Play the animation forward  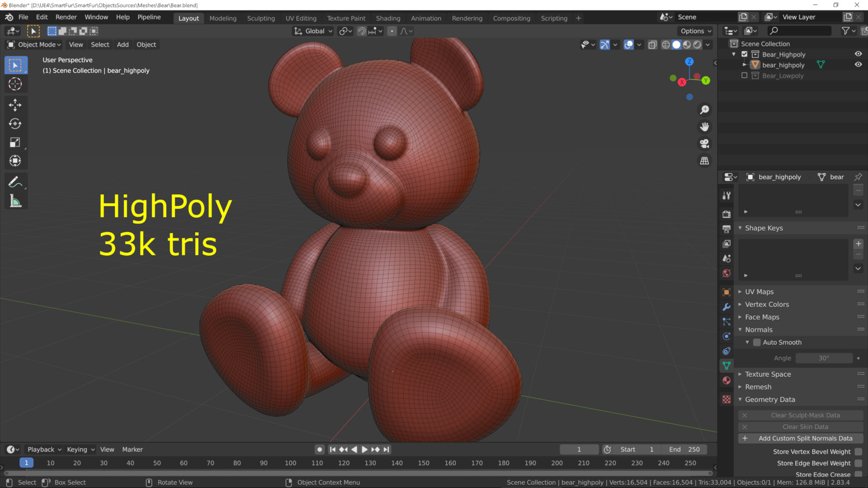tap(365, 449)
